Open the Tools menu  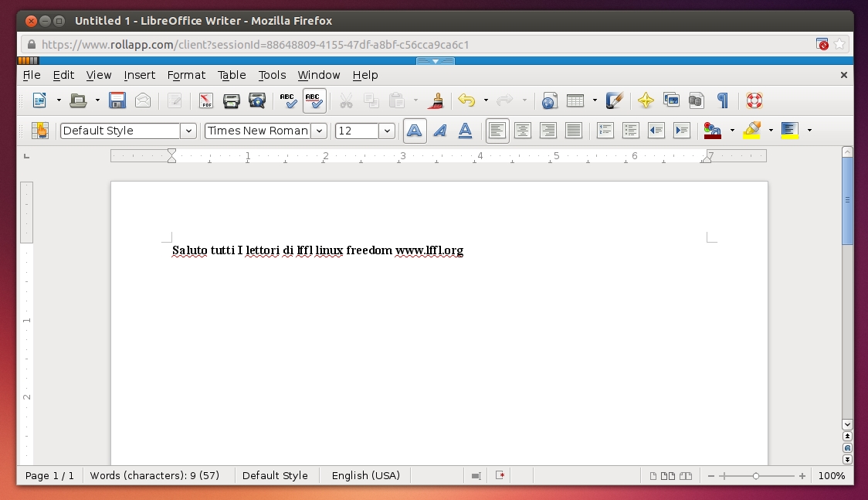pyautogui.click(x=272, y=75)
